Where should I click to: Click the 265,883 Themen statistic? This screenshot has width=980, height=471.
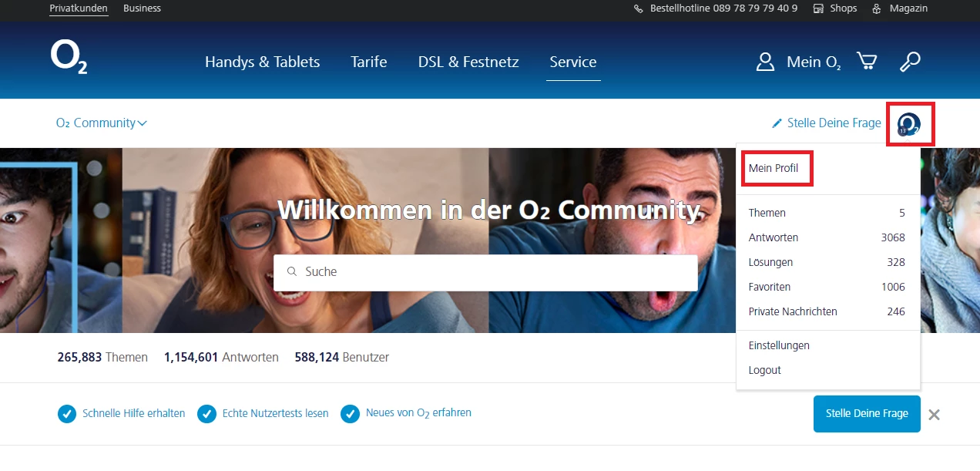[x=102, y=358]
